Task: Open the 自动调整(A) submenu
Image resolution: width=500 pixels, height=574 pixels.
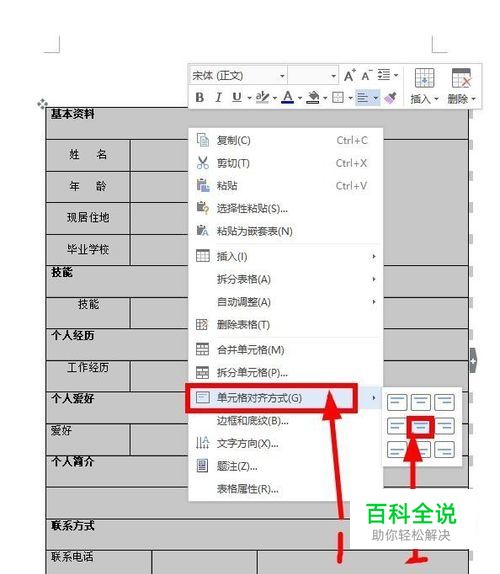Action: pyautogui.click(x=286, y=302)
